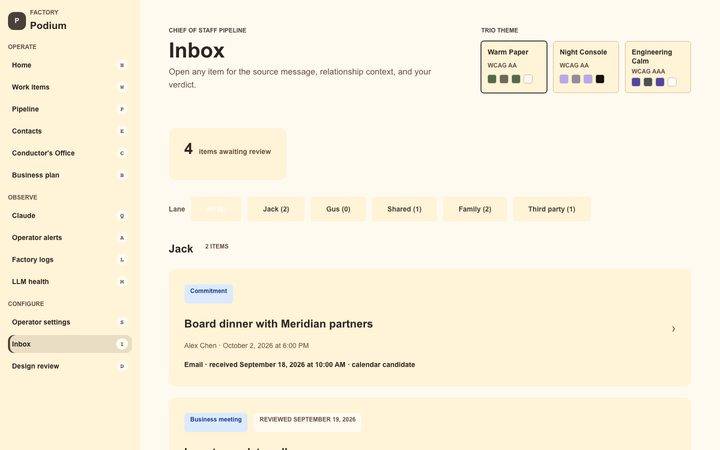This screenshot has height=450, width=720.
Task: Click 'Open any item for the source message' description
Action: [300, 78]
